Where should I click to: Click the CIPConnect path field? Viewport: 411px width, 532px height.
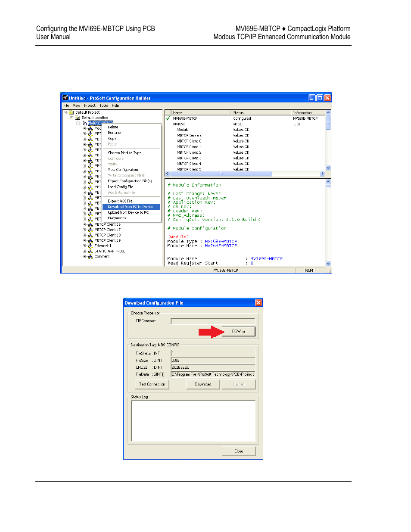tap(213, 321)
